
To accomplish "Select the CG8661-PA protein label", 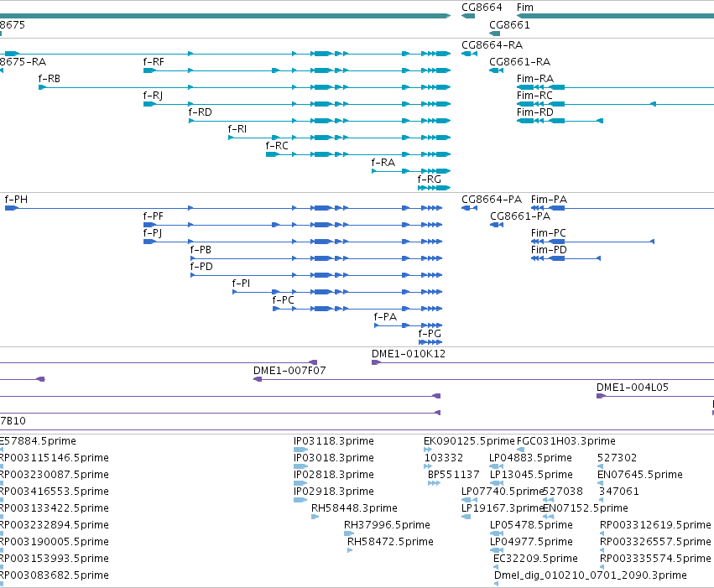I will coord(520,216).
